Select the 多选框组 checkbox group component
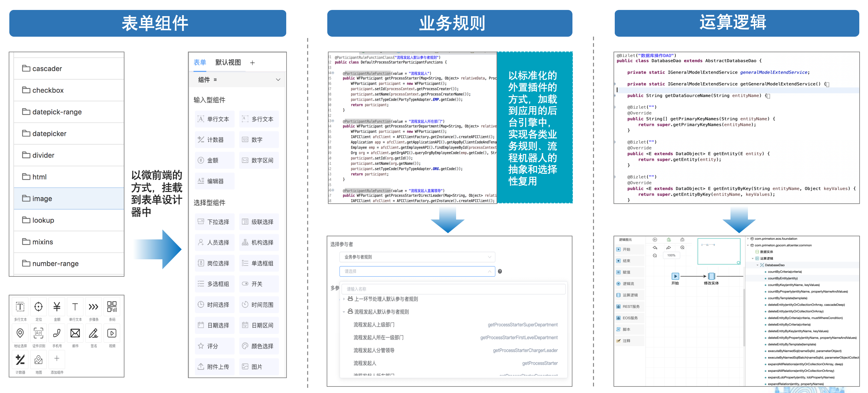This screenshot has width=868, height=393. pyautogui.click(x=215, y=284)
